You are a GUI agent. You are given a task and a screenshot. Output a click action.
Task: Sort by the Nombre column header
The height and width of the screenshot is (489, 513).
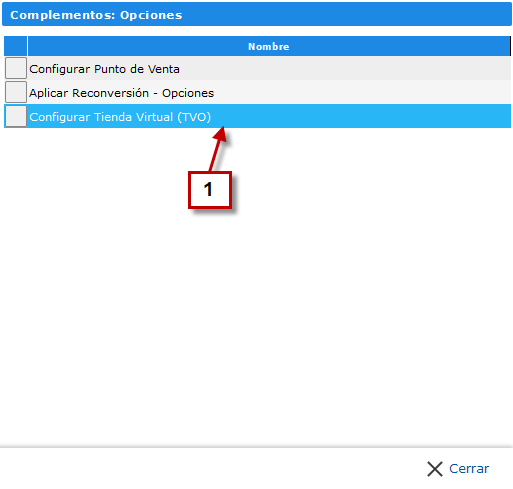click(x=269, y=46)
